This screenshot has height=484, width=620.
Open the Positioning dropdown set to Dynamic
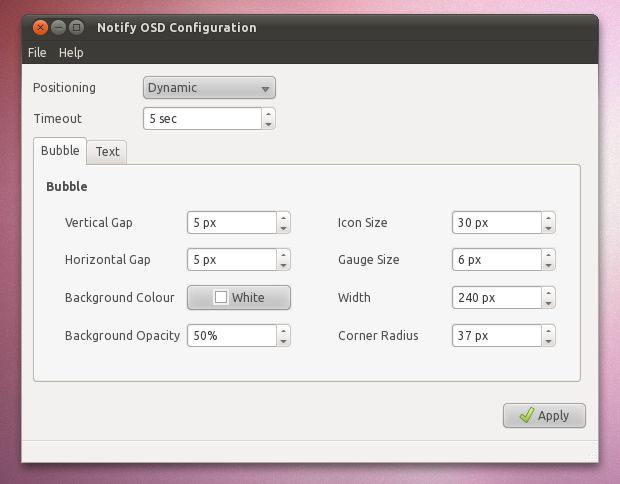(x=209, y=87)
